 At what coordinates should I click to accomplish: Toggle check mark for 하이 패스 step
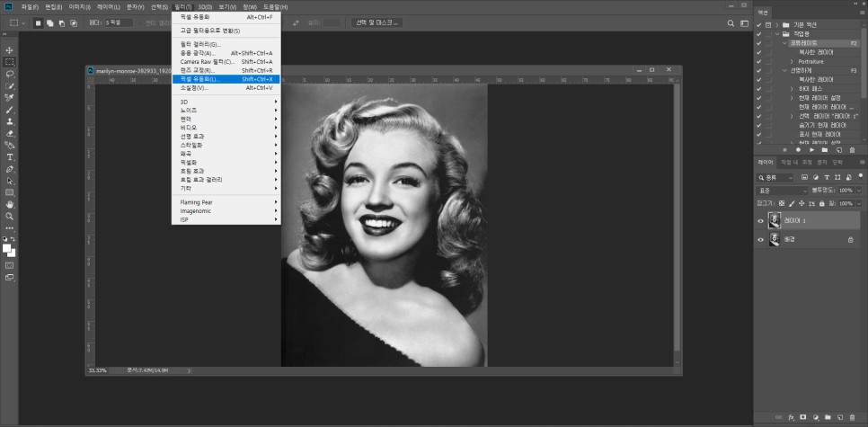[759, 89]
